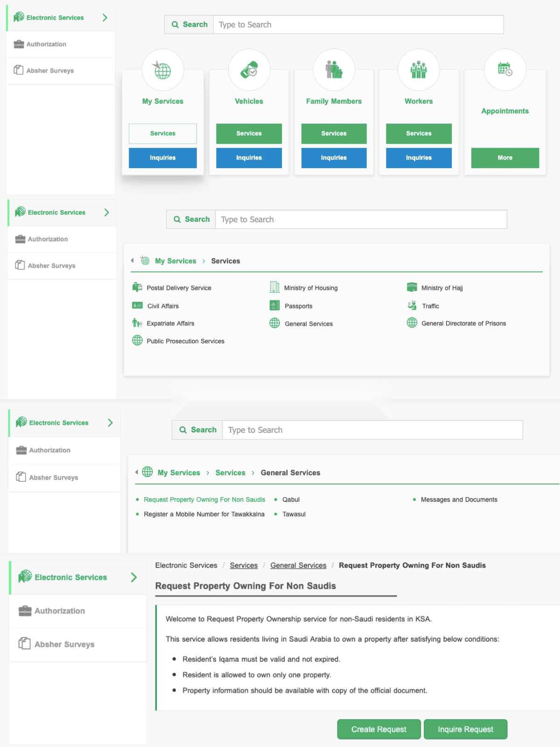Click Inquiries on the Family Members card
The image size is (560, 747).
pyautogui.click(x=334, y=158)
